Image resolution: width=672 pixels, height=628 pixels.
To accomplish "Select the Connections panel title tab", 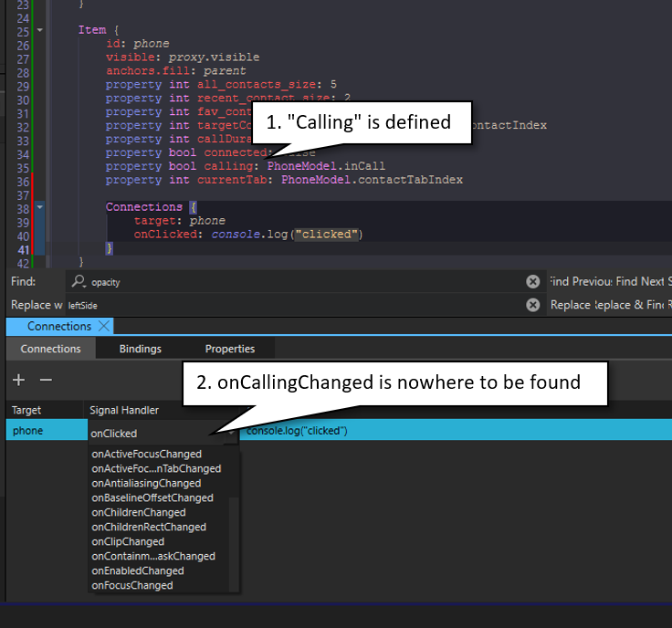I will [59, 326].
